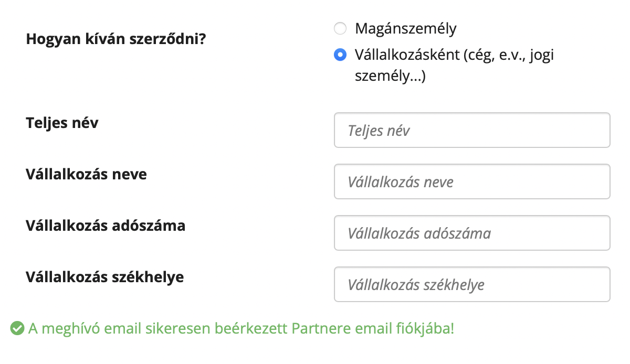Click the Magánszemély option label text
Screen dimensions: 630x364
tap(405, 28)
